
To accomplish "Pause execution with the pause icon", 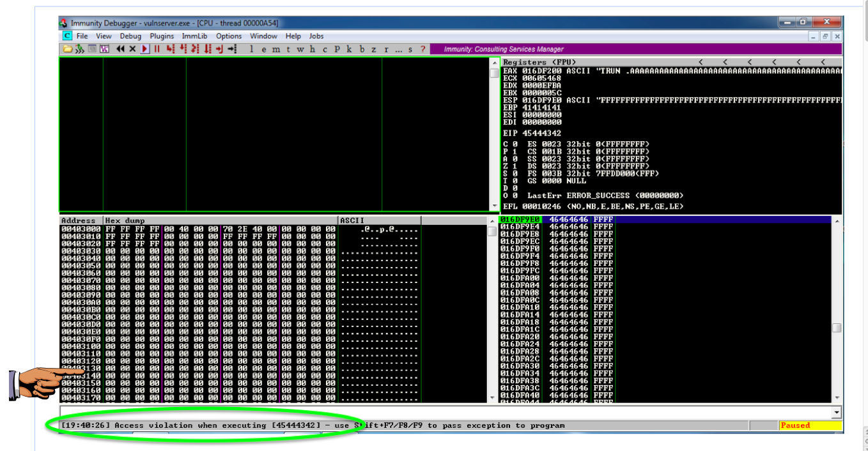I will pyautogui.click(x=157, y=49).
